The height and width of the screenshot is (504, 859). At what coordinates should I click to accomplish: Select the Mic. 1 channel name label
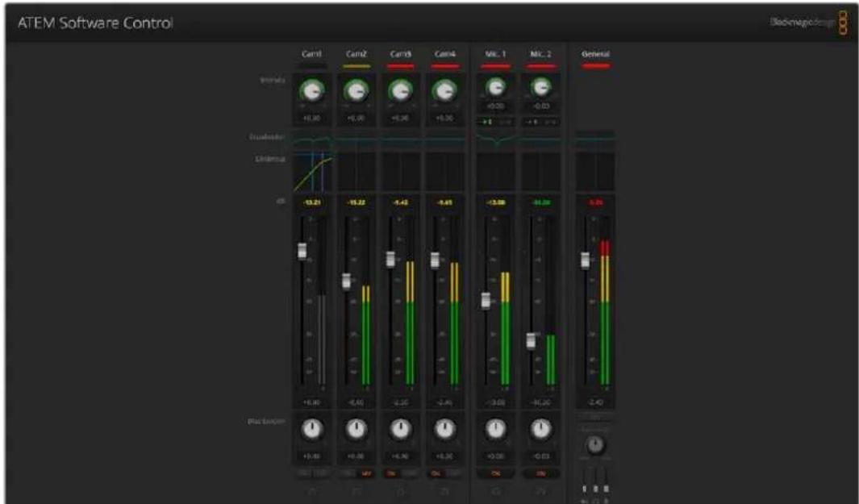pos(496,54)
